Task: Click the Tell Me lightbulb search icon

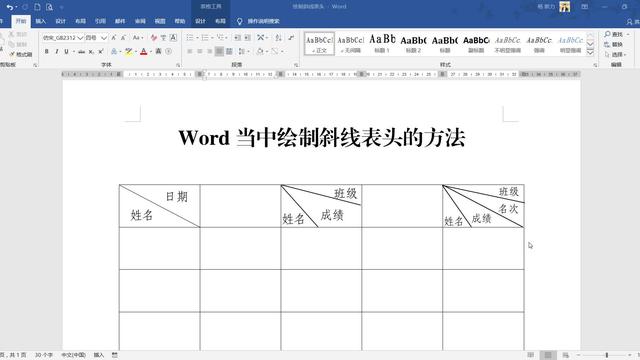Action: click(x=240, y=21)
